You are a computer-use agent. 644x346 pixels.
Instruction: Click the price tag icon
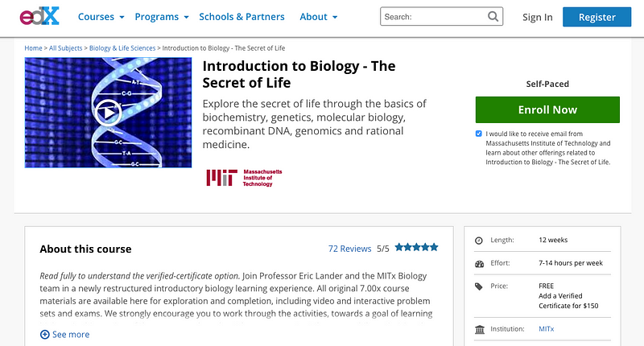479,286
